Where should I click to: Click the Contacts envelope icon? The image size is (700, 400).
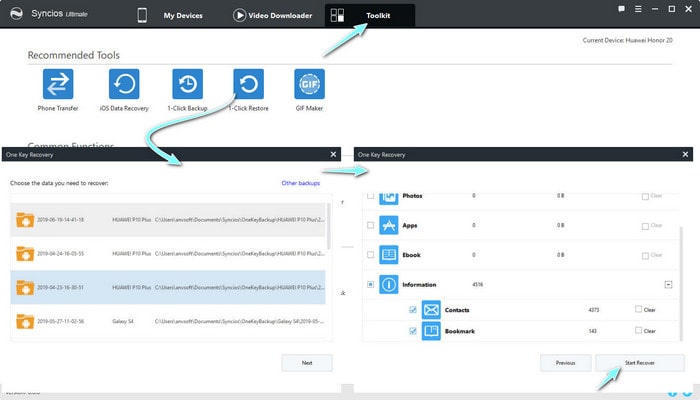coord(431,310)
